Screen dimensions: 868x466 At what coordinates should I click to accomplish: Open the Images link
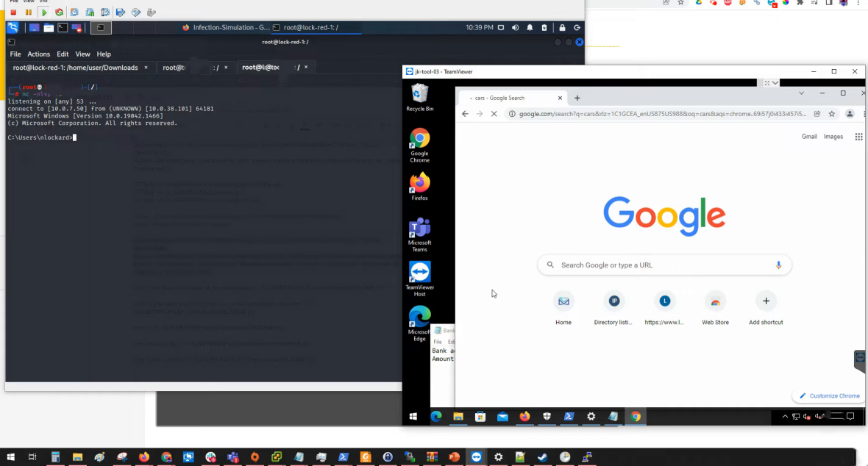[x=833, y=137]
